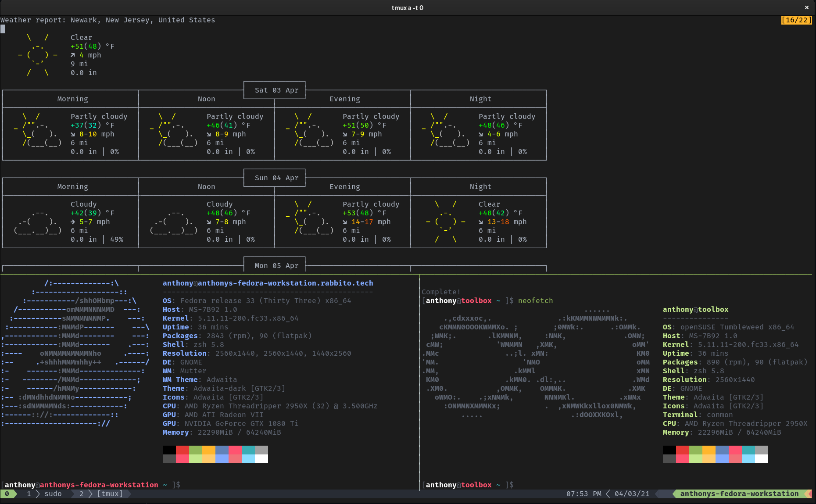Viewport: 816px width, 504px height.
Task: Click the sun icon for current weather
Action: pyautogui.click(x=38, y=55)
